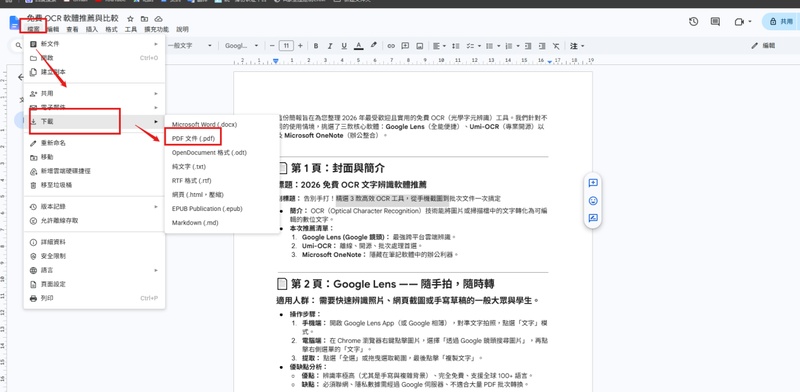Expand the 版本記錄 submenu
The image size is (800, 392).
(x=94, y=207)
